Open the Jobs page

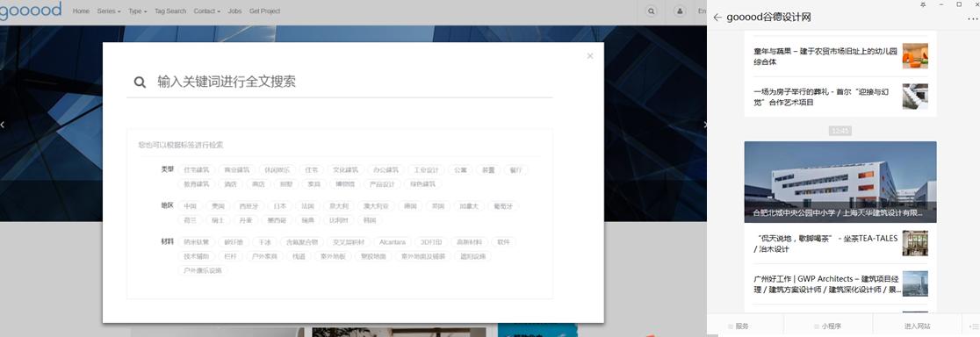235,11
